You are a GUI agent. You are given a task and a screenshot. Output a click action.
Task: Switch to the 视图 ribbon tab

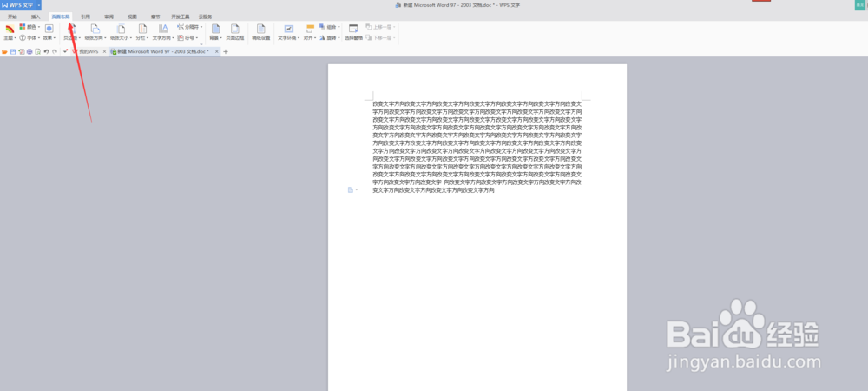point(132,17)
